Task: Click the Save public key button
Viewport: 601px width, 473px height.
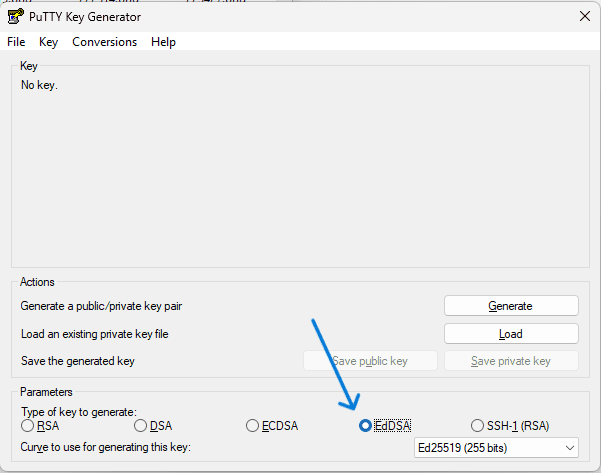Action: pos(370,361)
